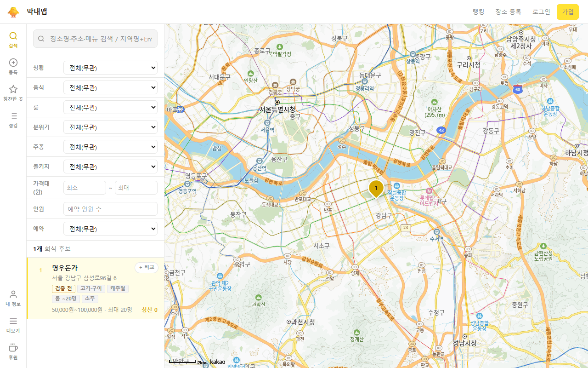
Task: Click the 아차산 mountain marker on map
Action: pos(435,102)
